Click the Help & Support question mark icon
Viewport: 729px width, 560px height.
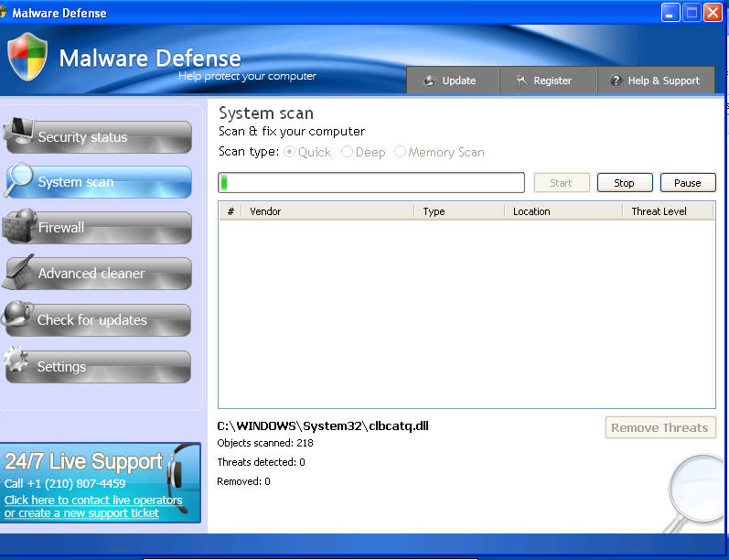tap(616, 81)
